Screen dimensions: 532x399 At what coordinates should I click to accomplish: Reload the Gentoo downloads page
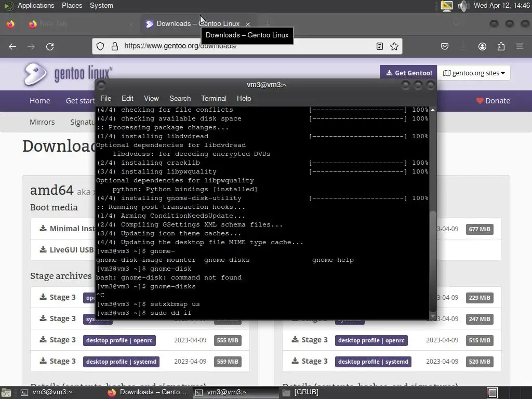pos(50,46)
